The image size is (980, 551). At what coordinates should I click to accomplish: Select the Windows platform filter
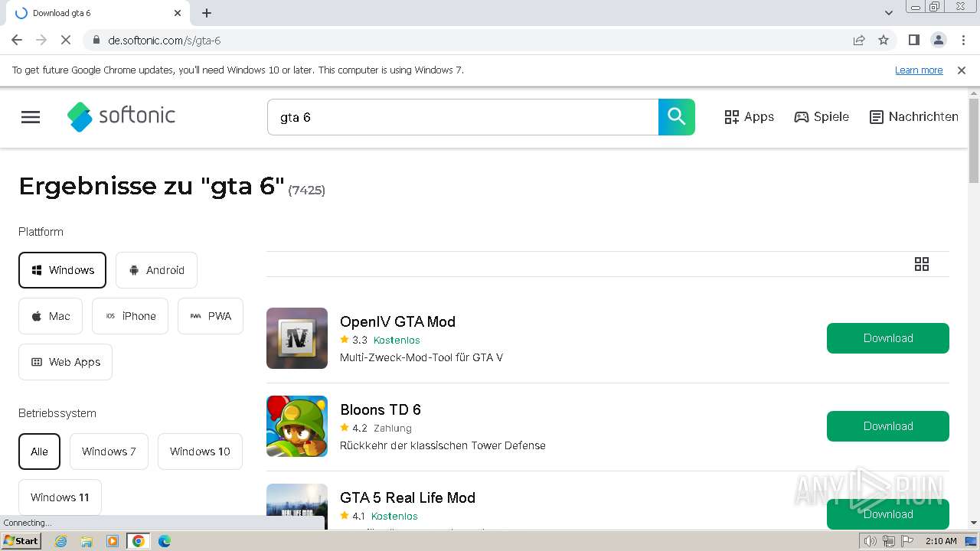(62, 270)
